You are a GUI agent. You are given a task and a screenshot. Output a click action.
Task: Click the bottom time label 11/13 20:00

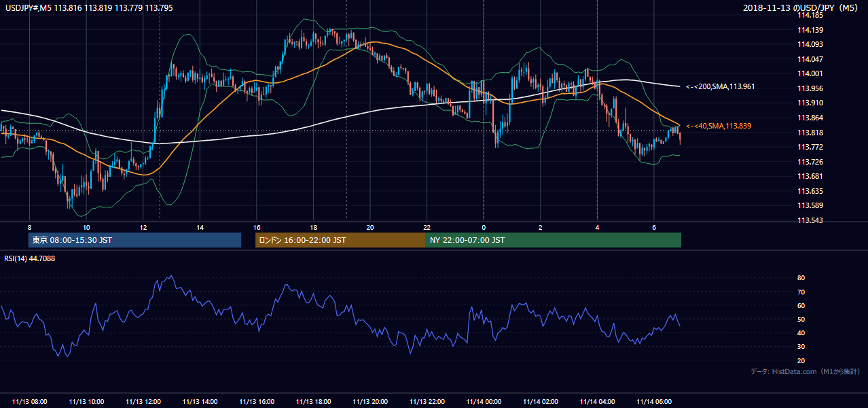pyautogui.click(x=370, y=402)
